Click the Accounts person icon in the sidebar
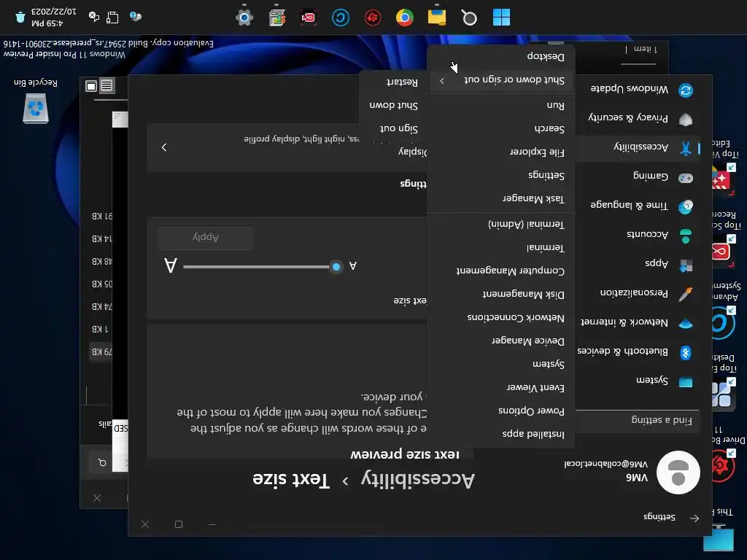The height and width of the screenshot is (560, 747). click(686, 236)
